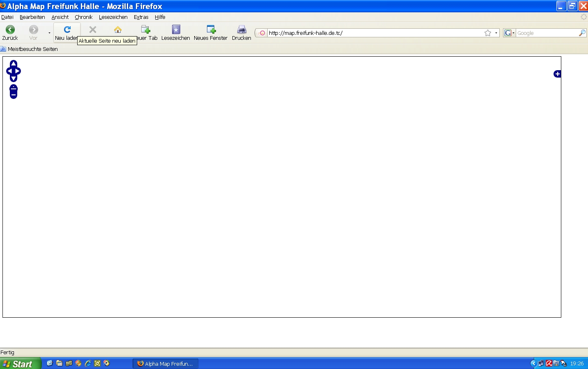This screenshot has height=369, width=588.
Task: Open the URL history dropdown arrow
Action: (x=496, y=33)
